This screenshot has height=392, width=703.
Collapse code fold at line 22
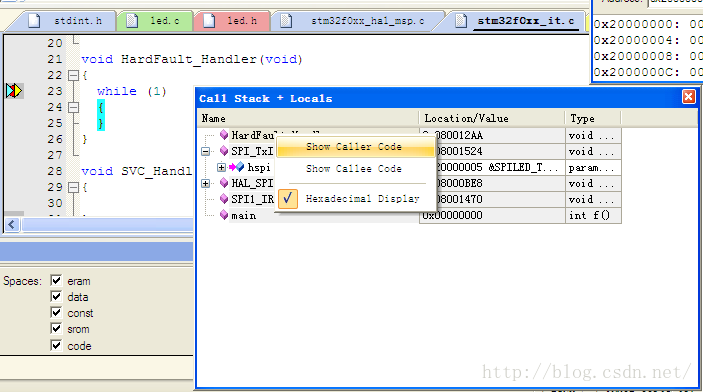[74, 75]
